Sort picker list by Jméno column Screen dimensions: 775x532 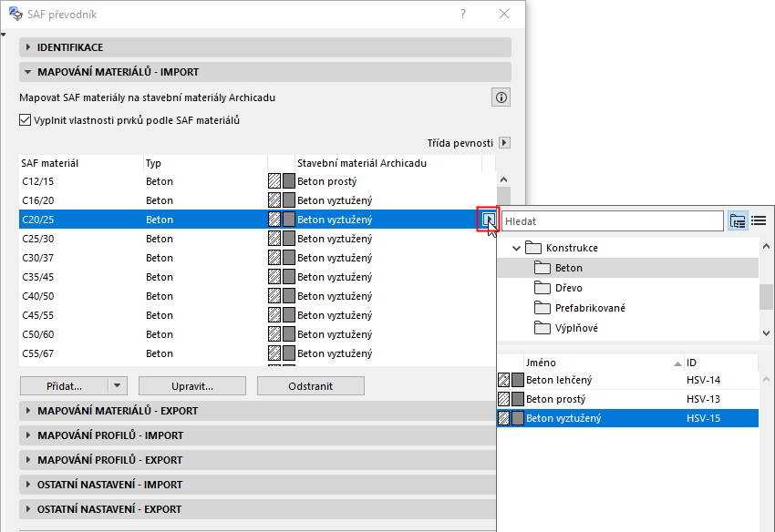click(604, 363)
